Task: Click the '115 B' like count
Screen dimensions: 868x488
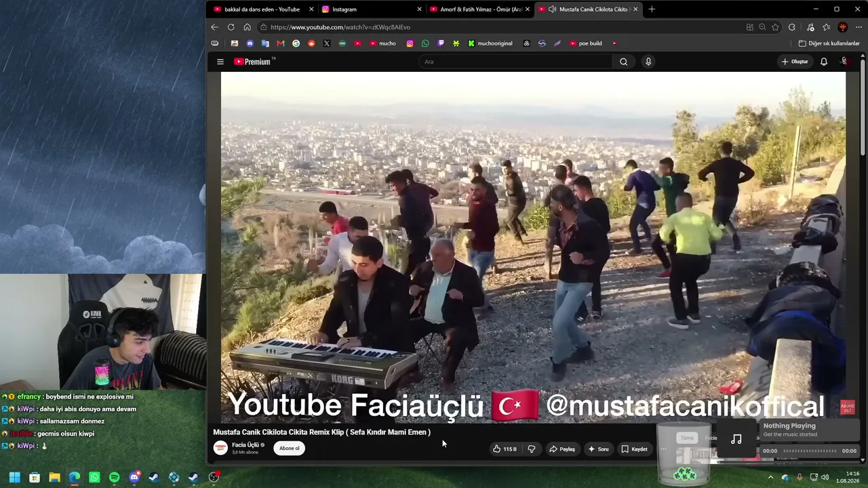Action: [510, 449]
